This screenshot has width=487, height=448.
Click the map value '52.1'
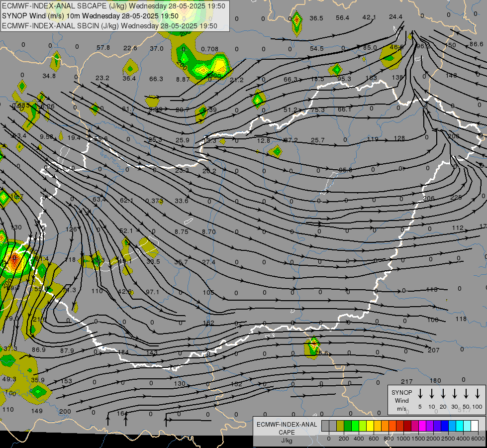126,230
